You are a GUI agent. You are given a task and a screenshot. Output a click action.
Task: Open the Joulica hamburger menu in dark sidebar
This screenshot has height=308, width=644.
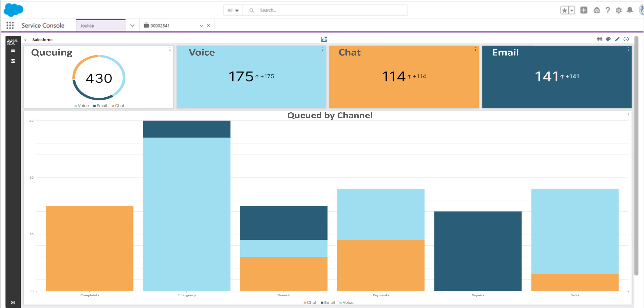click(x=13, y=50)
